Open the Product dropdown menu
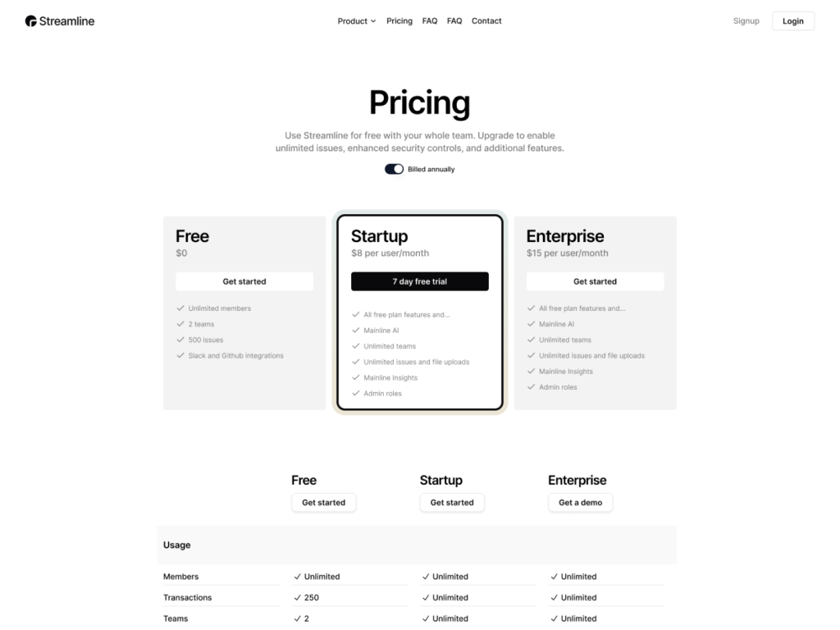 pyautogui.click(x=356, y=21)
